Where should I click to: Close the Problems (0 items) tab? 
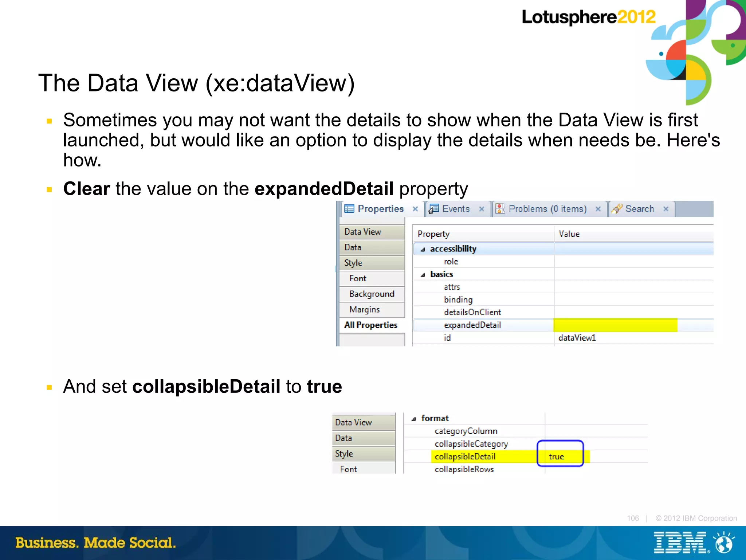598,209
